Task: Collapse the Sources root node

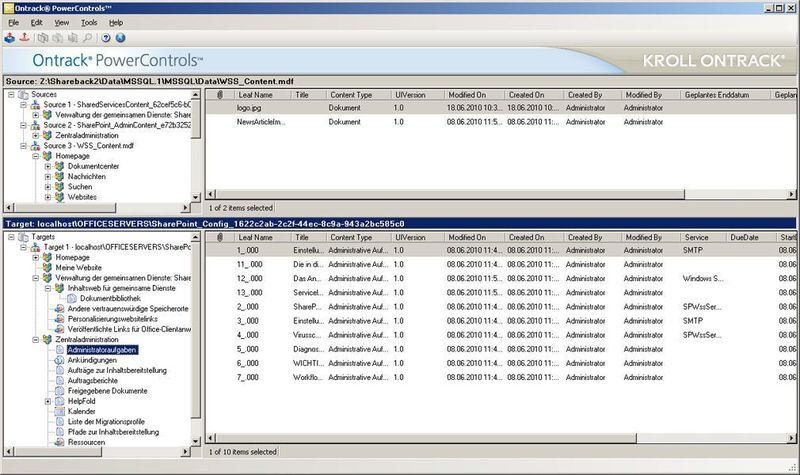Action: 11,94
